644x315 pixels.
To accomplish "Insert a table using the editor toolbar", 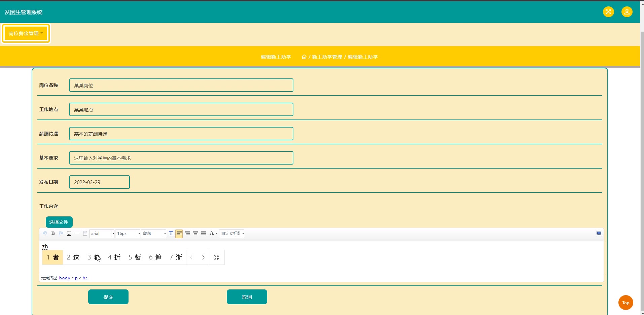I will (x=171, y=233).
